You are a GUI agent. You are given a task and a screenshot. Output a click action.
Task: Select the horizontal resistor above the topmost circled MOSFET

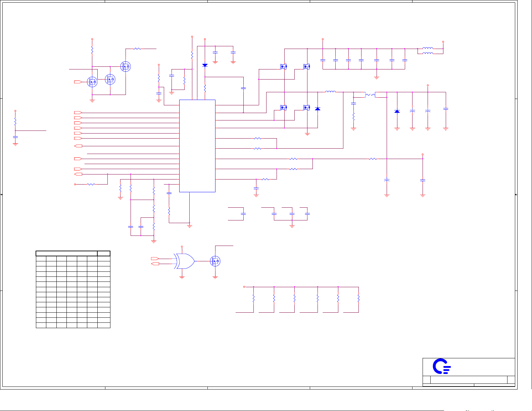click(x=137, y=49)
